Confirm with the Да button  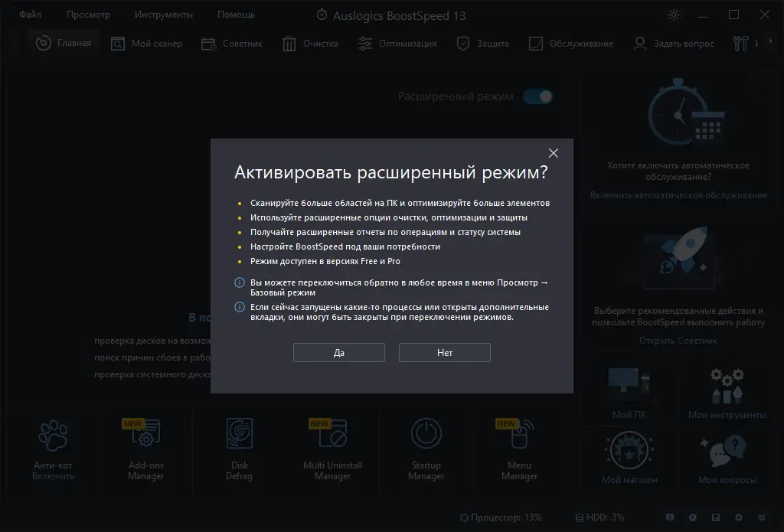338,353
